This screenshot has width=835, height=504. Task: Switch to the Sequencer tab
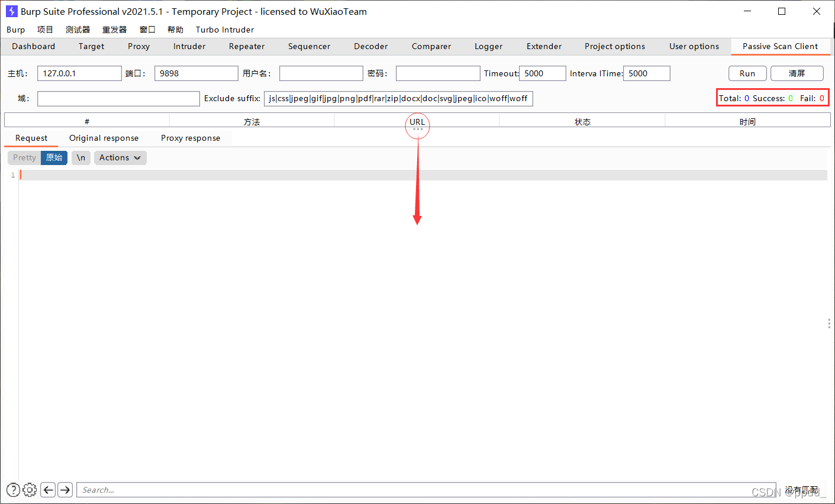tap(309, 46)
